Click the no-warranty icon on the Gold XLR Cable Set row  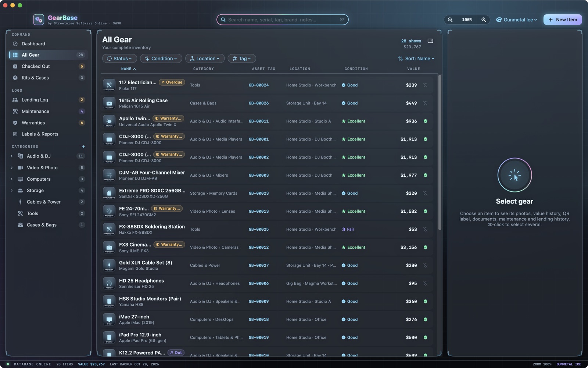(x=426, y=265)
